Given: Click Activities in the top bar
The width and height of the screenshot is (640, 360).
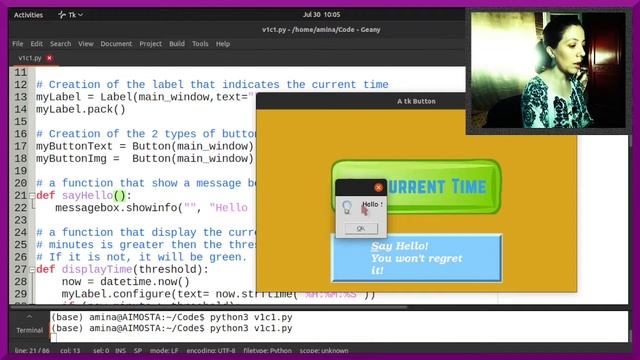Looking at the screenshot, I should click(28, 15).
